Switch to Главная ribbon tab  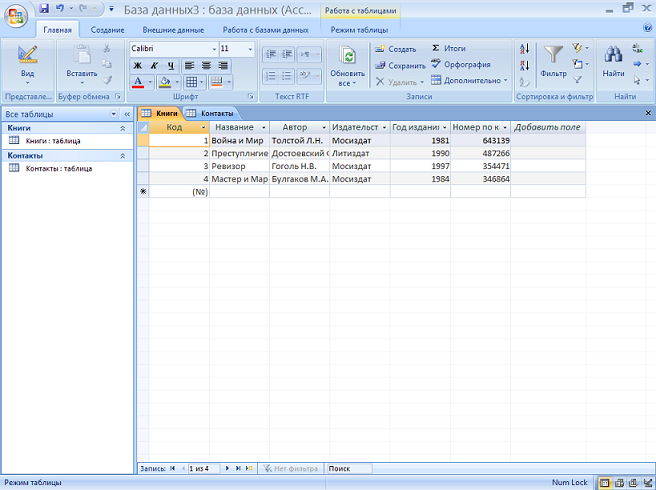57,30
